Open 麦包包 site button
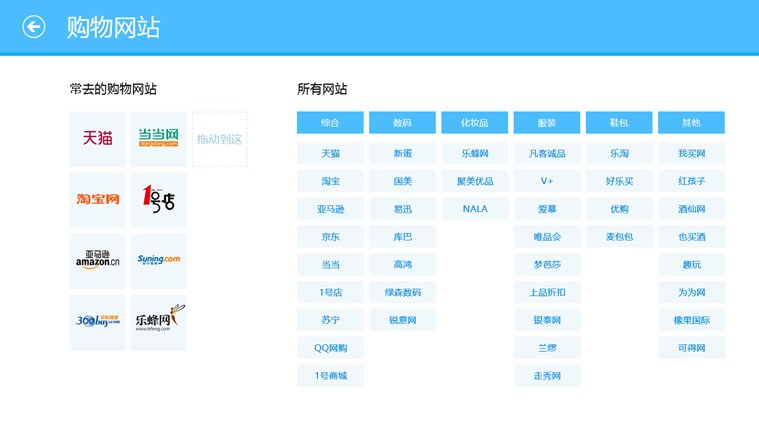The image size is (759, 427). [619, 237]
